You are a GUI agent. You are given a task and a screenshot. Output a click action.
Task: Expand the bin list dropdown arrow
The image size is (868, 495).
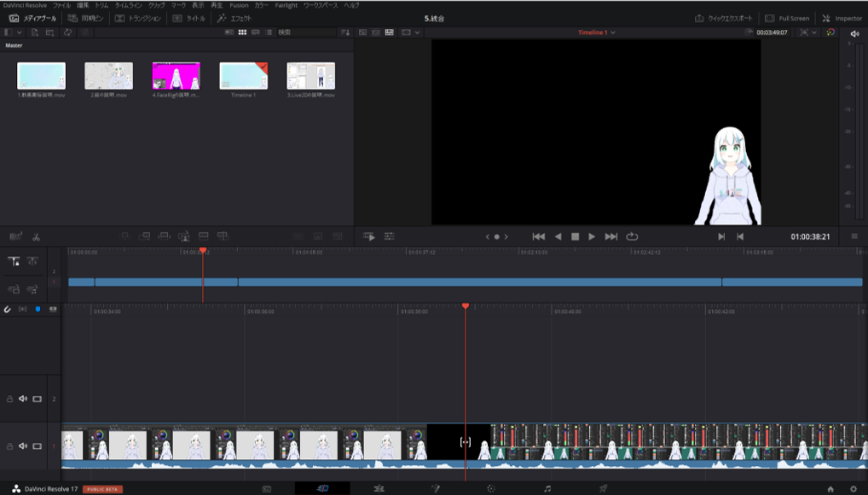[20, 32]
